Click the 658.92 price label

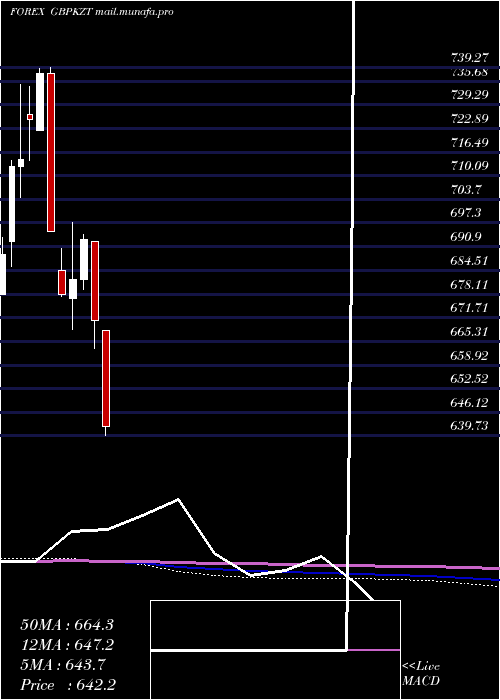[x=469, y=356]
